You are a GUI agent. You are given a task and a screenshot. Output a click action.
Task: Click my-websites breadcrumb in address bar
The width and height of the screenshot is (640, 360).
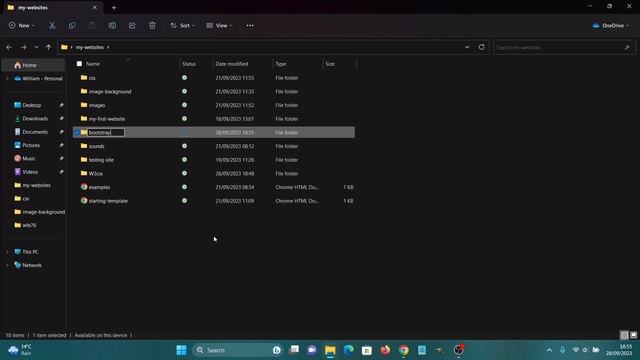click(x=90, y=47)
